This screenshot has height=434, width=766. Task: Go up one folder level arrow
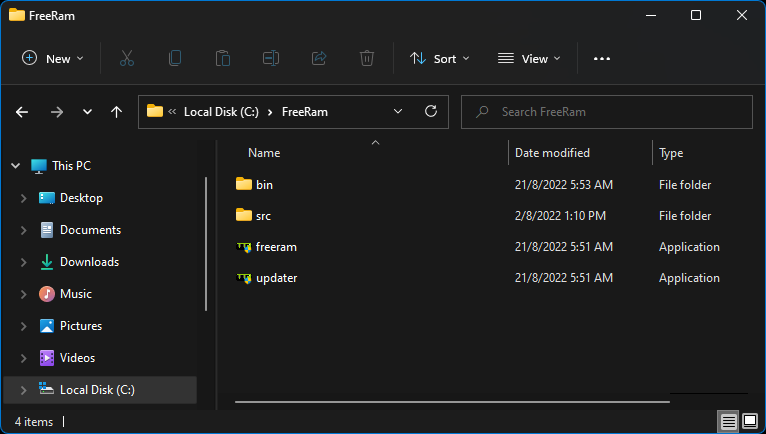click(x=116, y=112)
